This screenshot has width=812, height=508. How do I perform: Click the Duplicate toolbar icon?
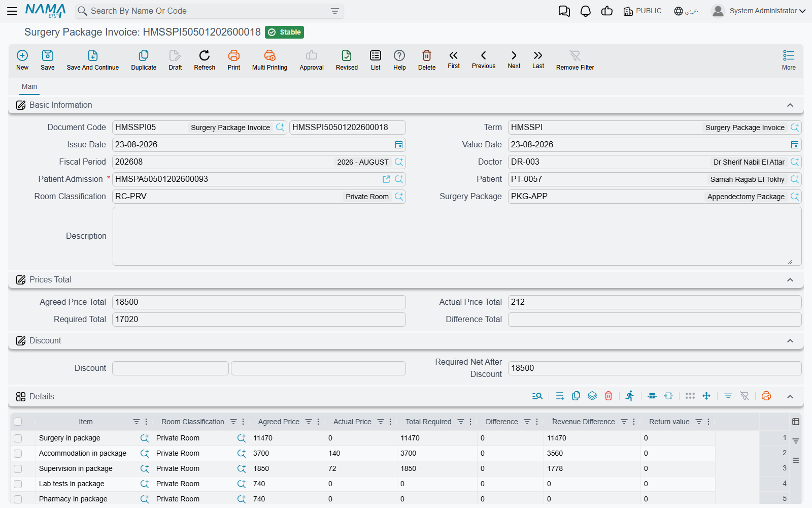coord(144,55)
